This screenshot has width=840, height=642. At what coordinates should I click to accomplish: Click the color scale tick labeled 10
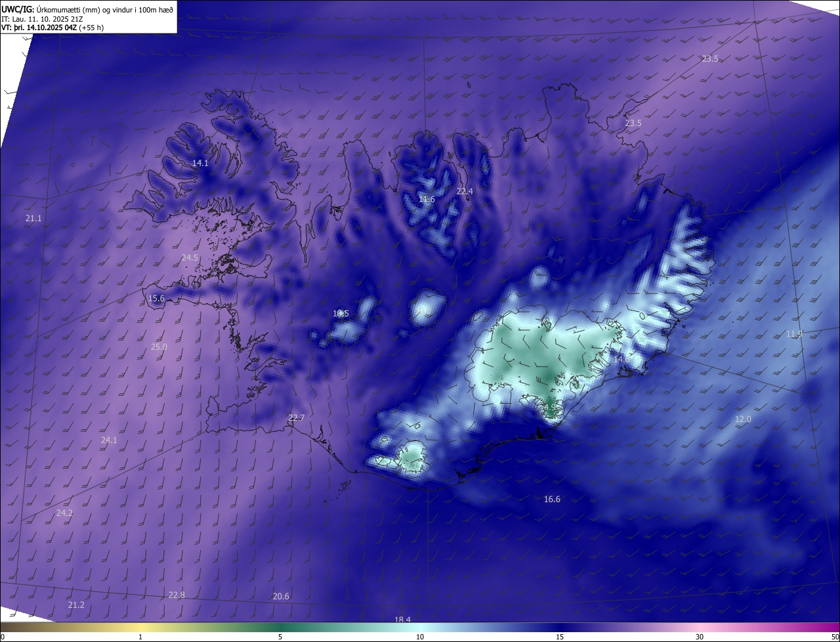pos(420,637)
